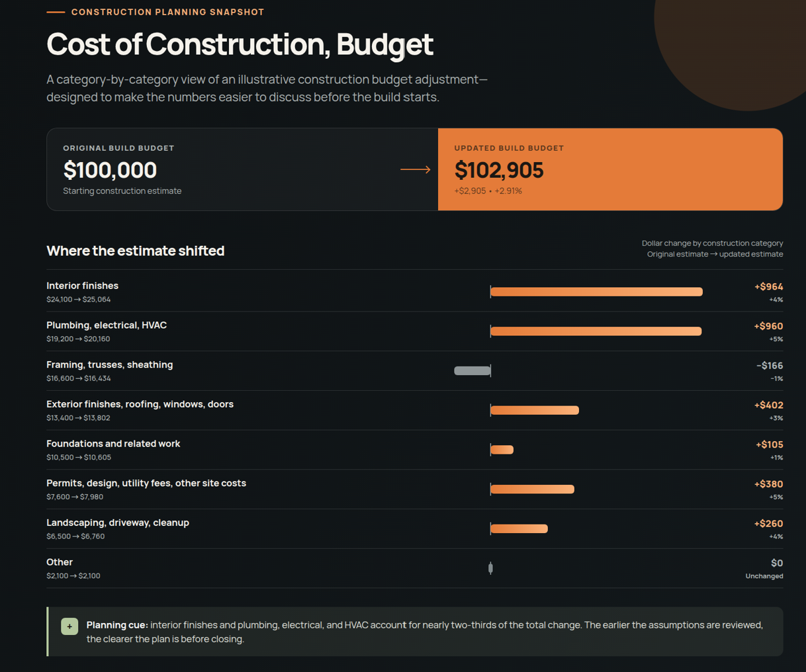
Task: Click '$16,600 → $16,434' amounts
Action: pos(79,378)
